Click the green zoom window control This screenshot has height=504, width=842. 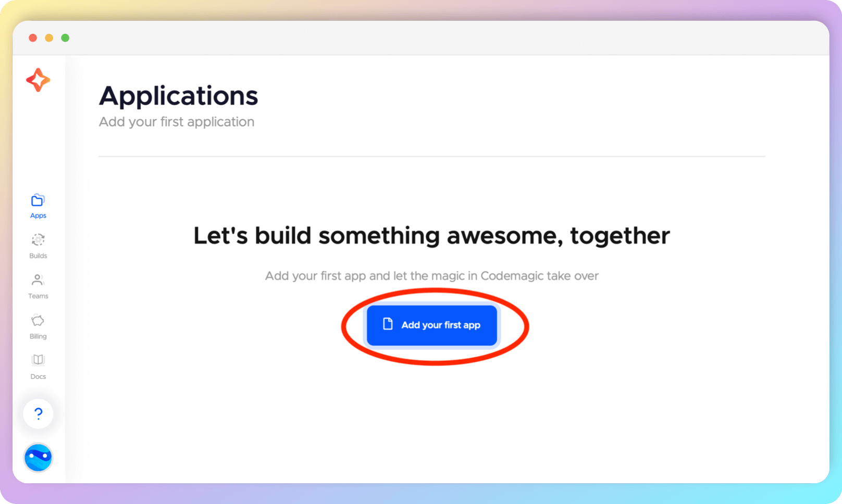[x=65, y=37]
